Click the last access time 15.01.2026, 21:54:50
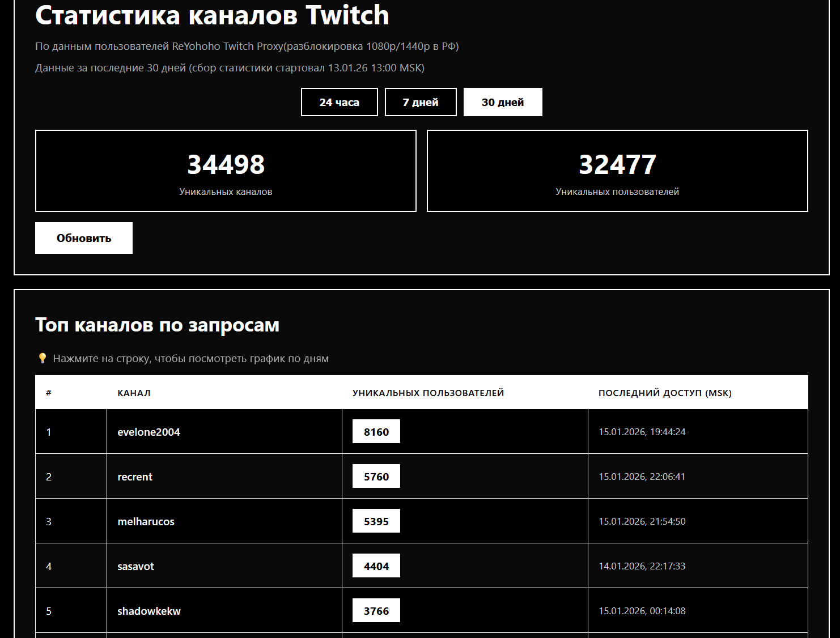Screen dimensions: 840x638 (x=642, y=521)
